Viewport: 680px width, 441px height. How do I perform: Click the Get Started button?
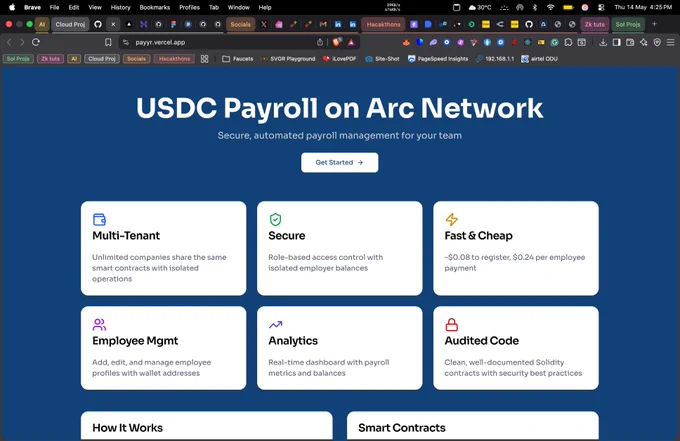340,163
